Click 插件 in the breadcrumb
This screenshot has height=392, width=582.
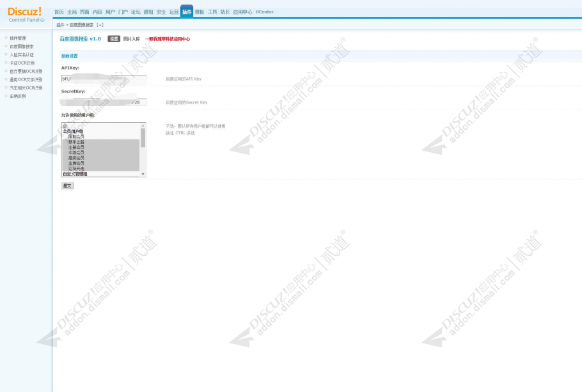pos(60,25)
